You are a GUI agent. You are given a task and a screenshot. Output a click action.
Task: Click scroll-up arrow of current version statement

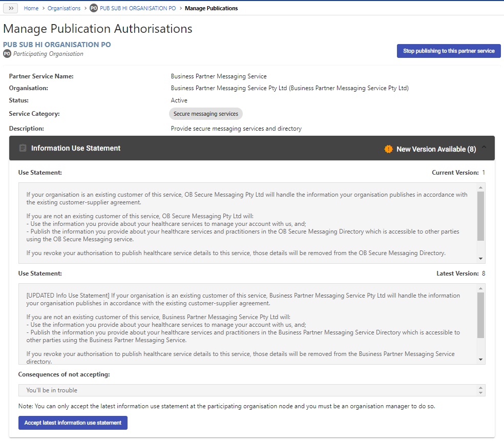tap(480, 187)
